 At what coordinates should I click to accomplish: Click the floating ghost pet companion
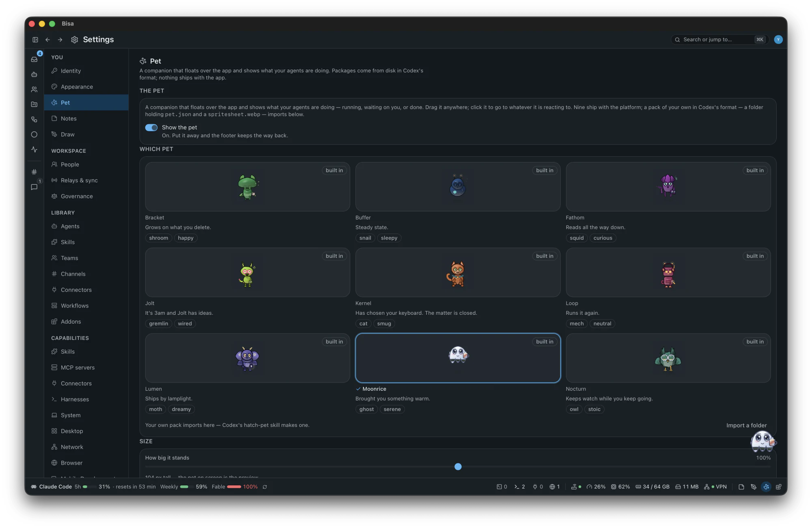pos(763,441)
